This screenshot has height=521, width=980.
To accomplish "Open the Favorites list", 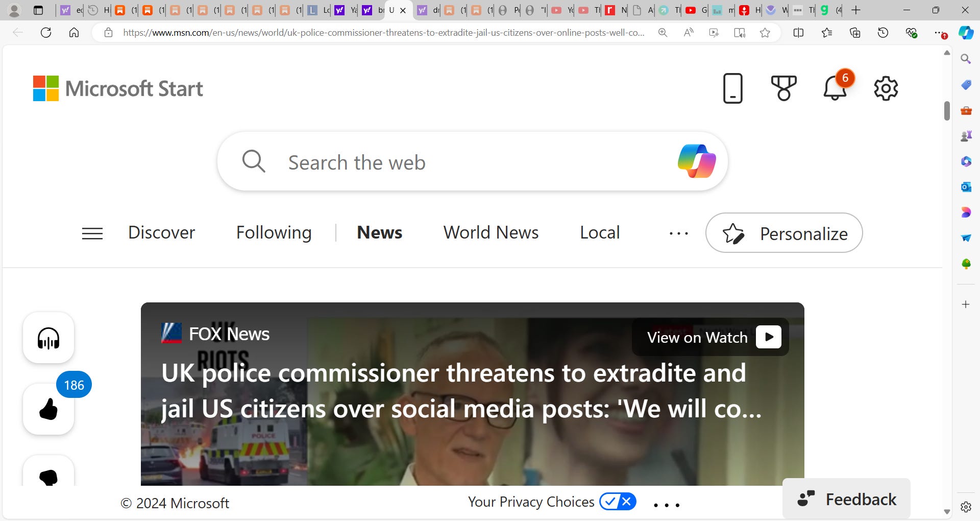I will pos(827,33).
